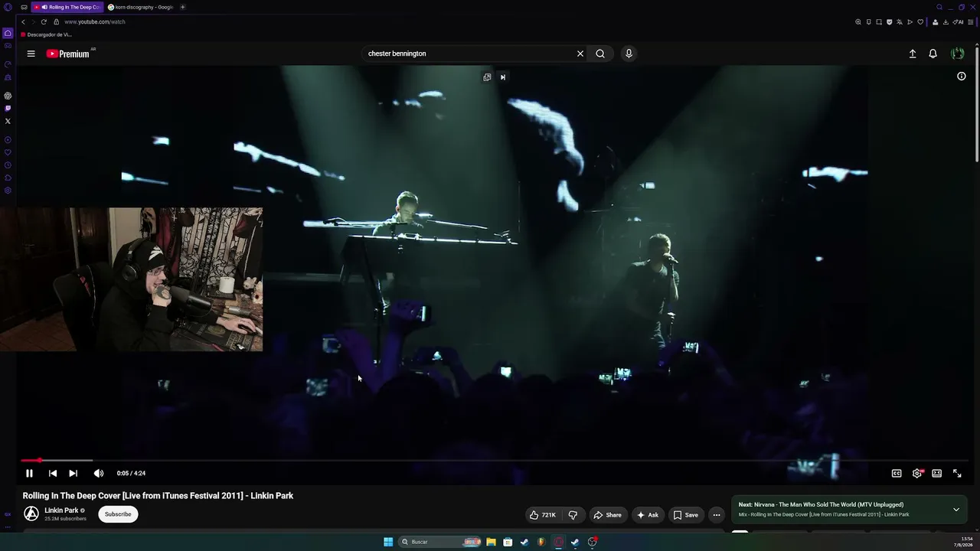Subscribe to Linkin Park channel

[x=118, y=514]
